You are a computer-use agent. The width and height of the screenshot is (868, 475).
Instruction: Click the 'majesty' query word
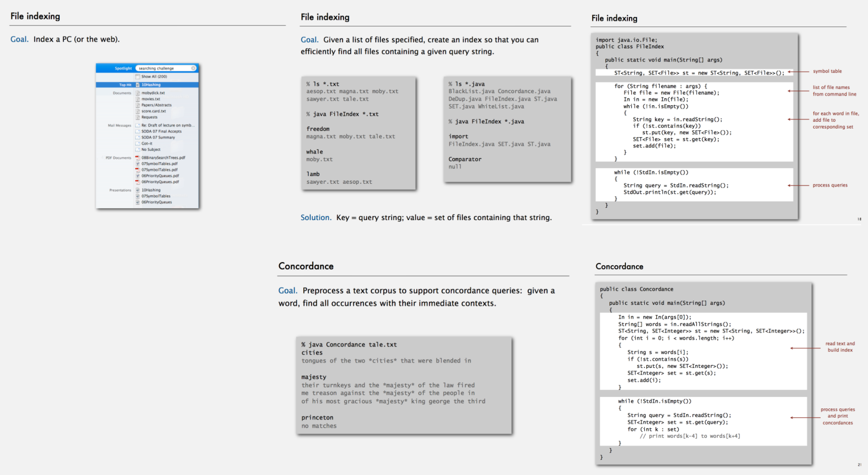[x=314, y=377]
